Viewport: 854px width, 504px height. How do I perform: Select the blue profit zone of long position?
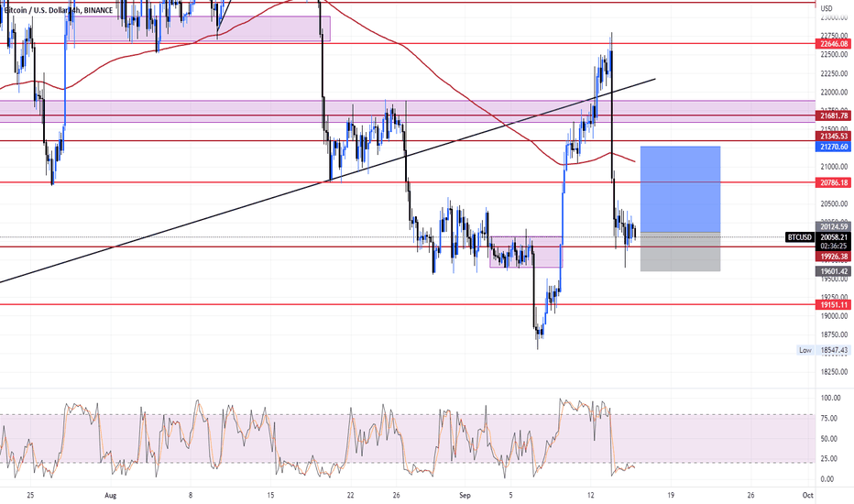click(x=680, y=189)
